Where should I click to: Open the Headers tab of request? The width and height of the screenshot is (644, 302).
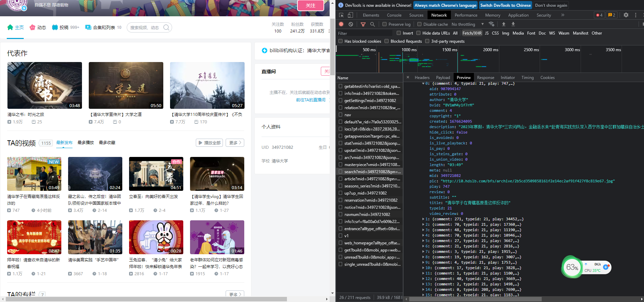(422, 77)
